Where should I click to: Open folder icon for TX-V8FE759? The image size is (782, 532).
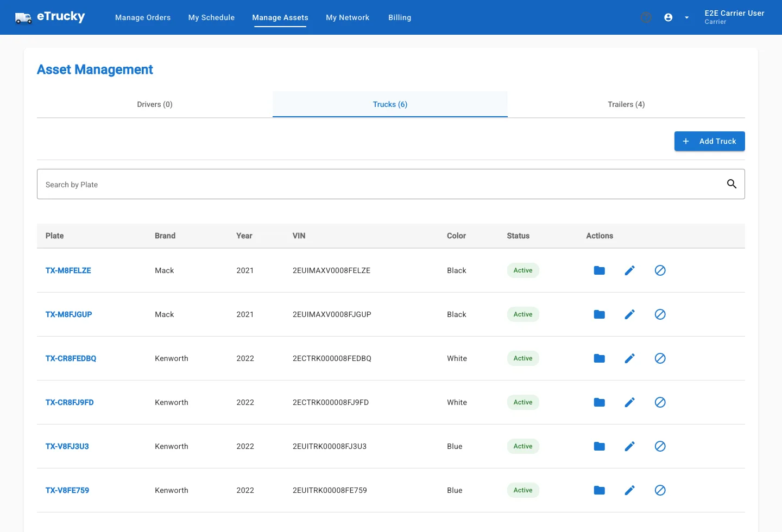tap(600, 490)
